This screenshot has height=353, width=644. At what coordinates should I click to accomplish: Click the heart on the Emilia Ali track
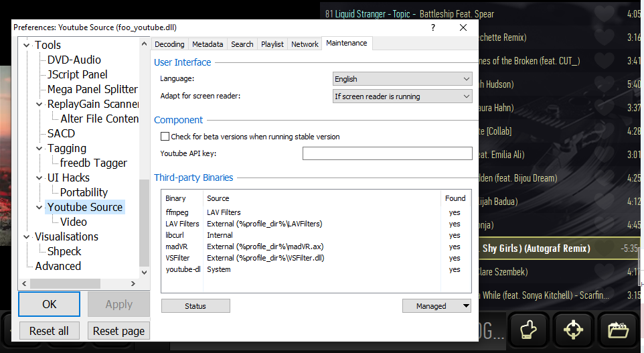(x=604, y=155)
